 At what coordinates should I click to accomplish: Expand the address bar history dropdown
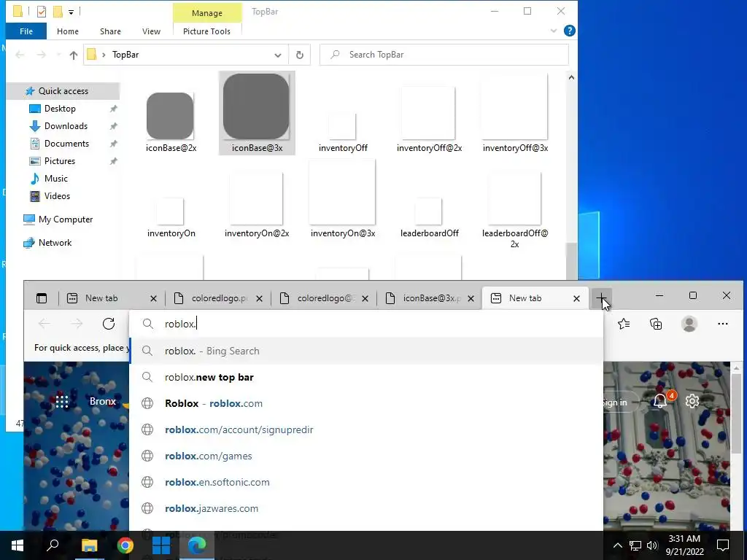278,55
